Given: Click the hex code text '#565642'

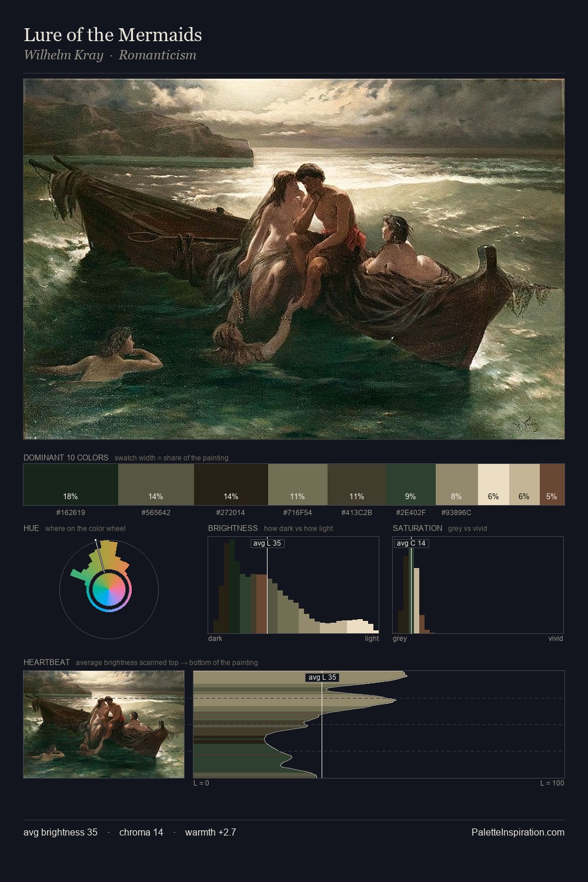Looking at the screenshot, I should [x=156, y=513].
